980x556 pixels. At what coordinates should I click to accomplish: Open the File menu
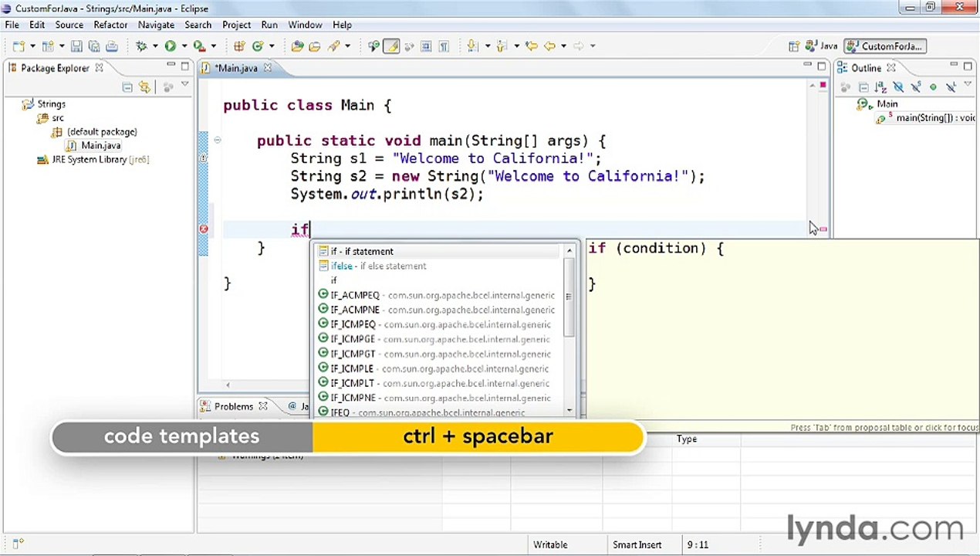pyautogui.click(x=12, y=25)
